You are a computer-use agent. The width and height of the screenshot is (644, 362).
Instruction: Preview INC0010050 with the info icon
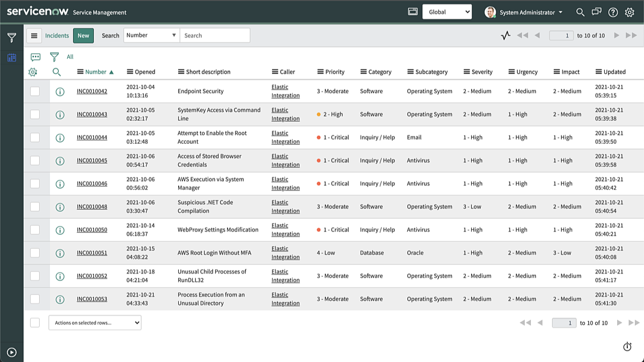pos(60,230)
